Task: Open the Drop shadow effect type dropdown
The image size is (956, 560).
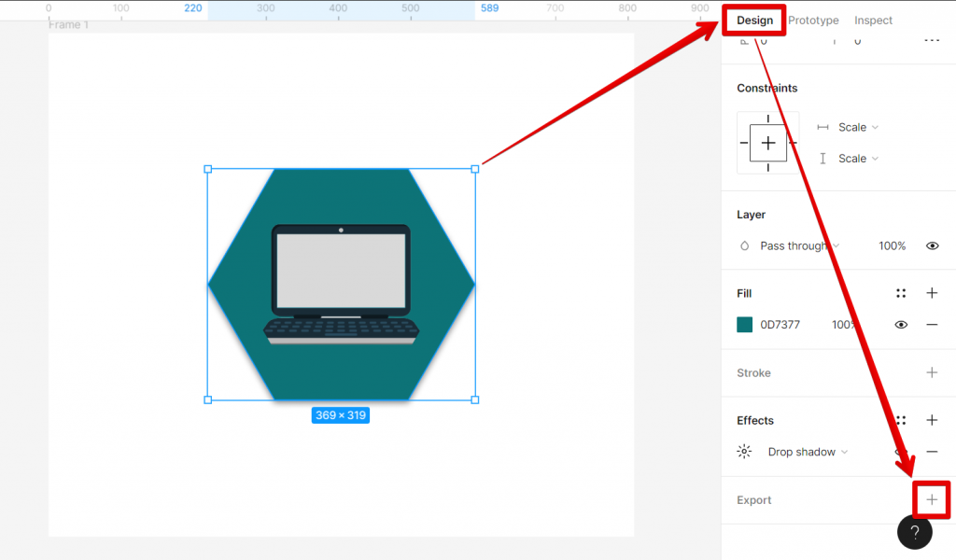Action: click(807, 452)
